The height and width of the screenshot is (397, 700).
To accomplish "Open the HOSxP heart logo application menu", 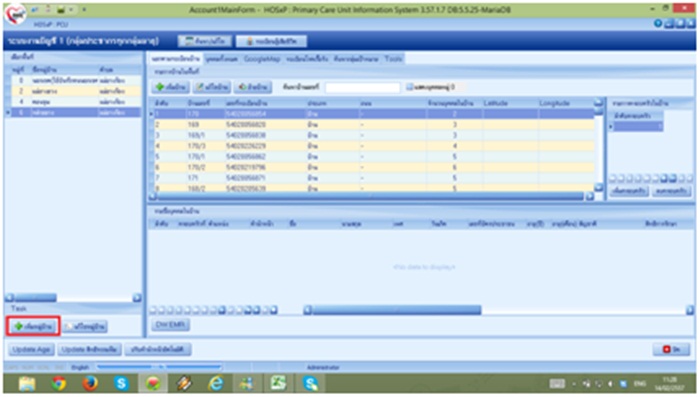I will point(15,14).
